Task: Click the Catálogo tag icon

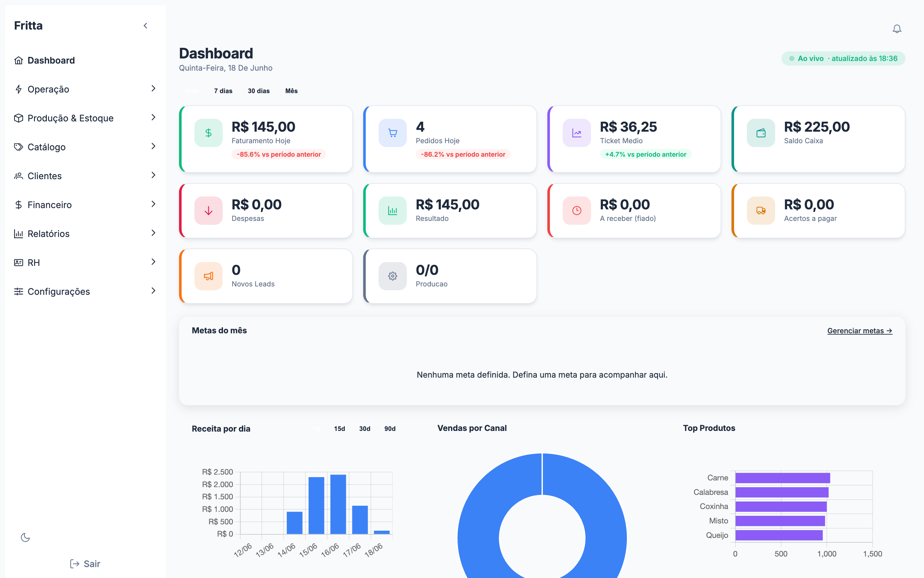Action: point(18,147)
